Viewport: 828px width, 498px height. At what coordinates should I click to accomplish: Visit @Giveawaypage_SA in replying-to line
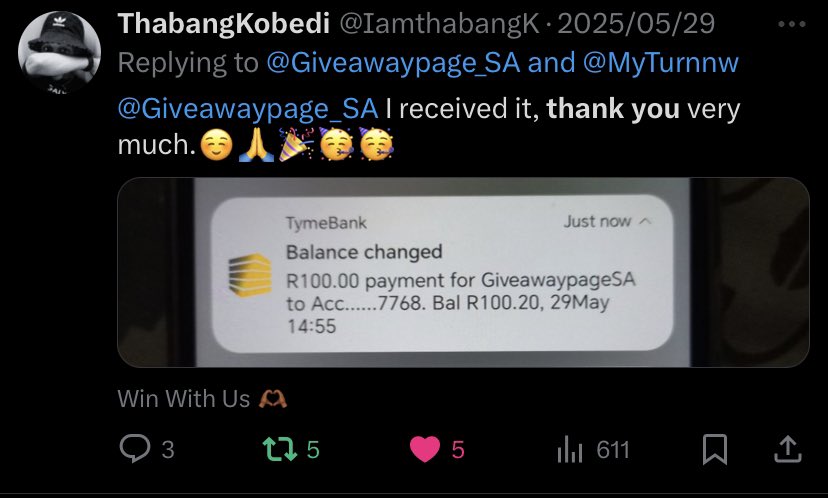393,63
